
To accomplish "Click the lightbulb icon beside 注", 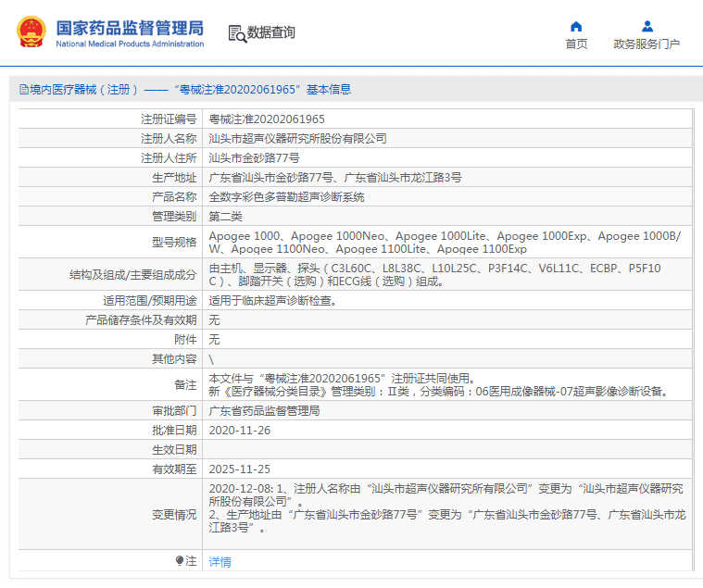I will [180, 560].
